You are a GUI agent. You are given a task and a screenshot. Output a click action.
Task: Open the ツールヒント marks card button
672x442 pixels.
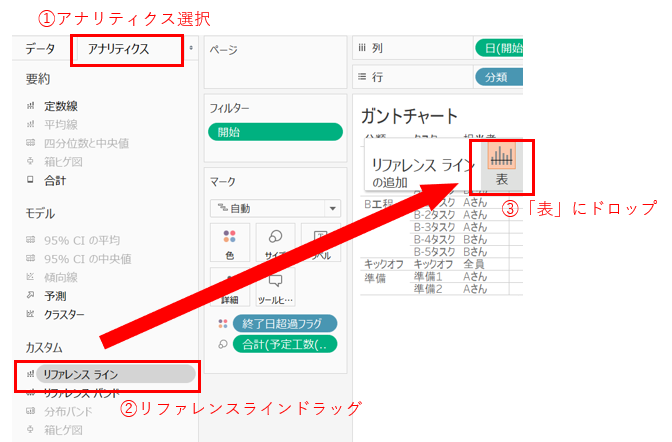coord(275,287)
